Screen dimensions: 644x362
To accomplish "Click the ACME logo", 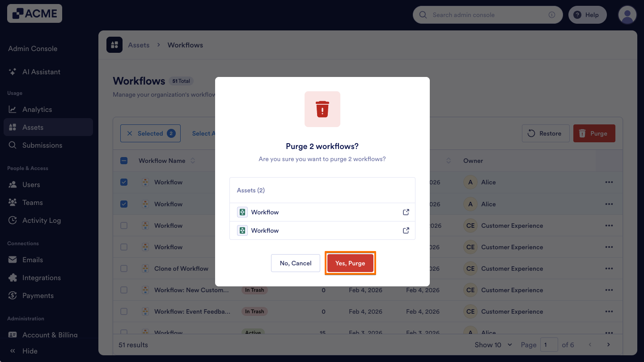I will pos(34,13).
